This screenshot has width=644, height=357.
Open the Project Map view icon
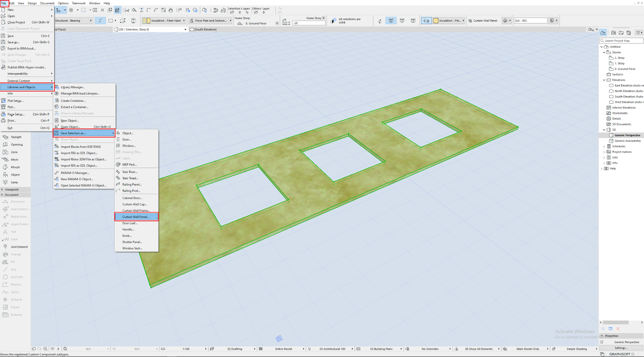click(603, 33)
